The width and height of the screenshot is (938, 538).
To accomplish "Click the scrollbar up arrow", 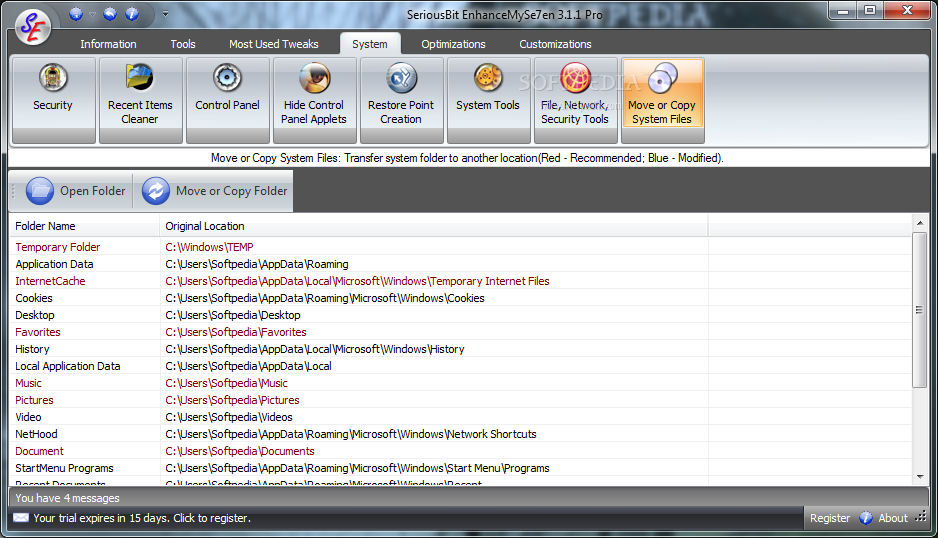I will pos(920,223).
